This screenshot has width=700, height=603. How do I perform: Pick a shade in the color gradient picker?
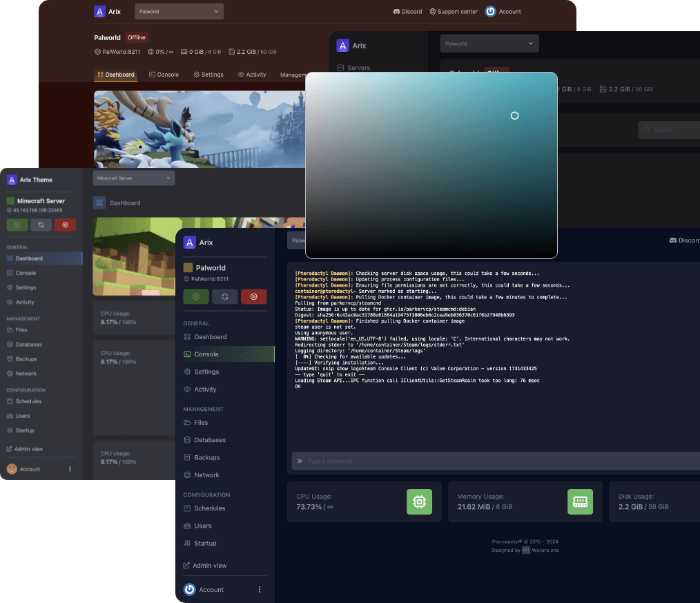[431, 166]
